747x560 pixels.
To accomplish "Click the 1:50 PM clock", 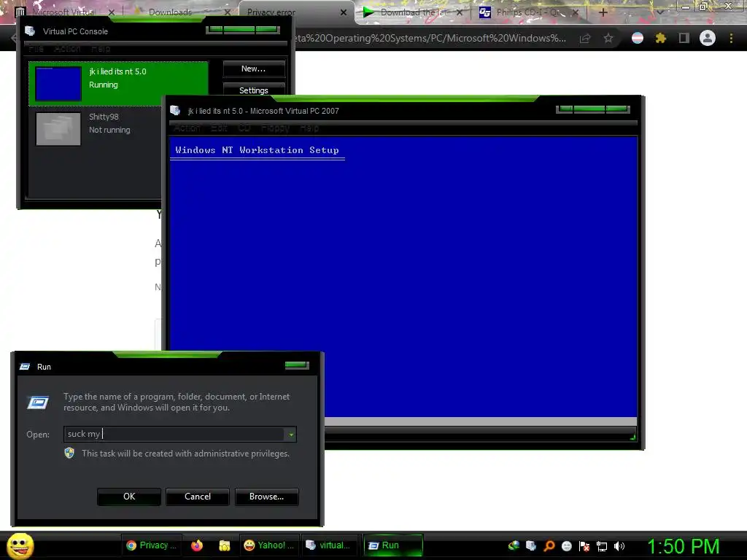I will [683, 546].
